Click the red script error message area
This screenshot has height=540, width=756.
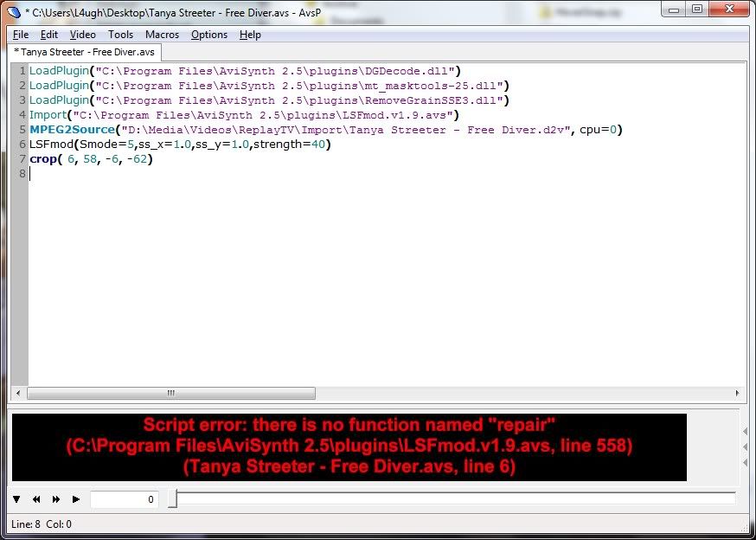click(349, 447)
